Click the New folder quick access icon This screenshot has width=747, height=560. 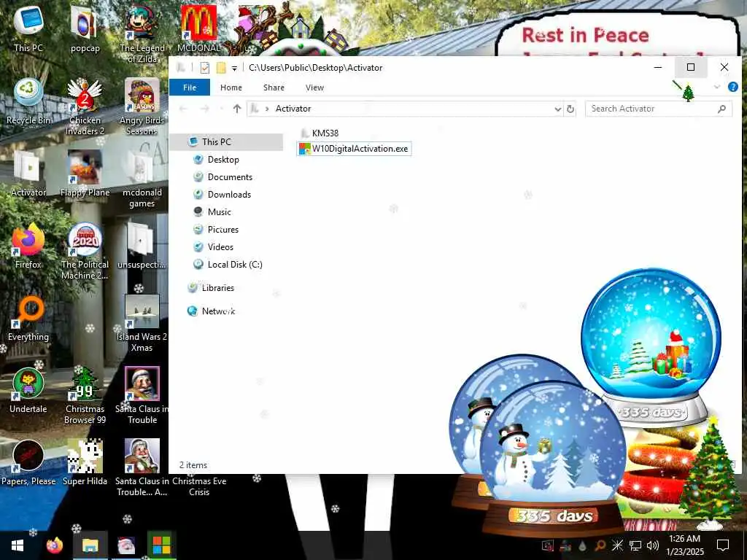[221, 68]
